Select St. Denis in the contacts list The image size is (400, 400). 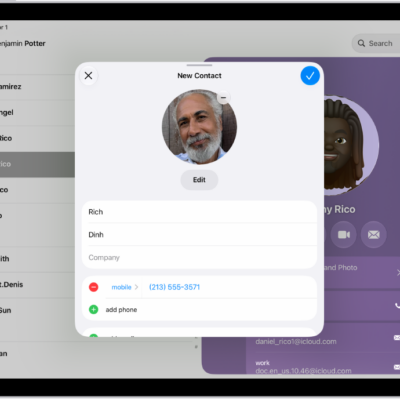pos(37,285)
